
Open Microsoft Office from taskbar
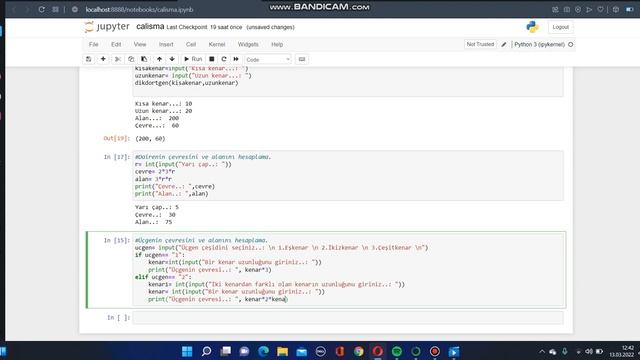(x=340, y=351)
